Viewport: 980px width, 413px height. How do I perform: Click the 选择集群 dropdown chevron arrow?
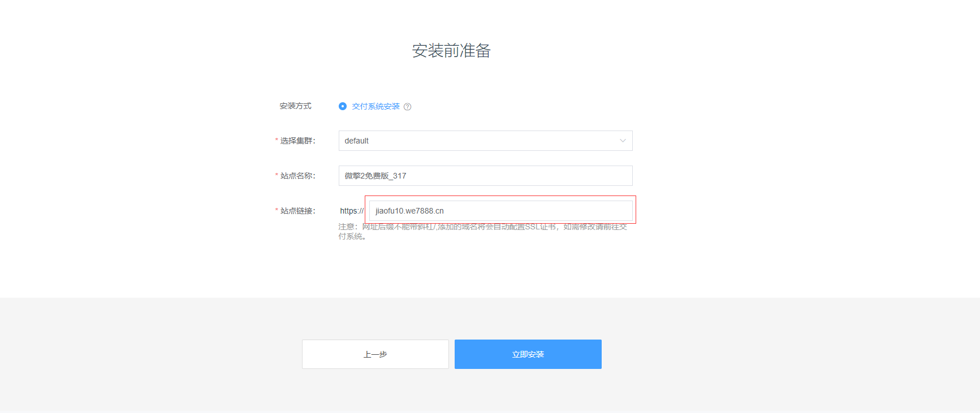(623, 141)
